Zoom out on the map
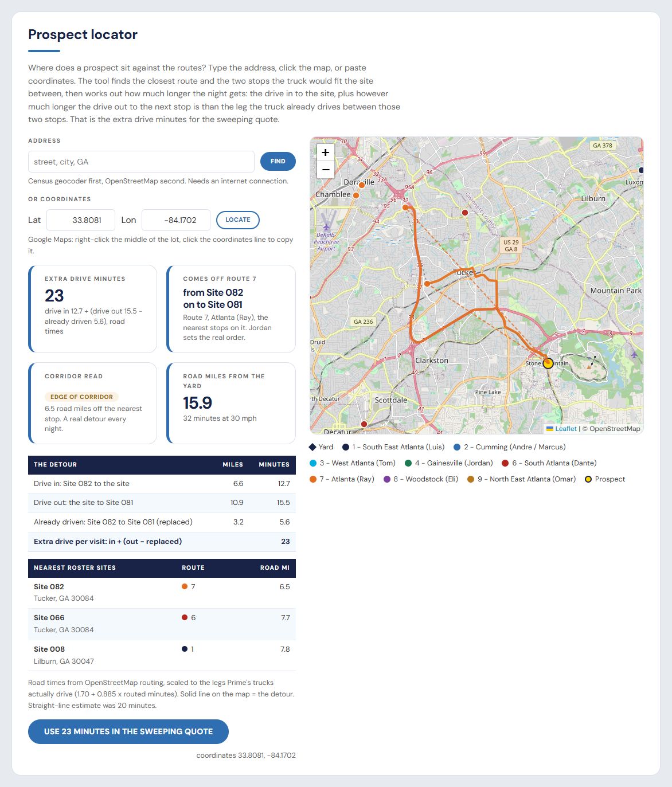Screen dimensions: 672x787 (x=325, y=170)
